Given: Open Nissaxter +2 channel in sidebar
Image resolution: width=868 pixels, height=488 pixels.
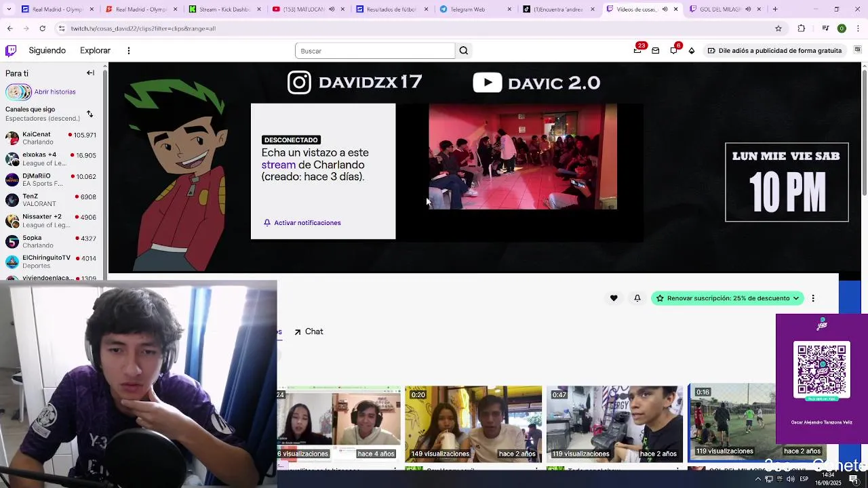Looking at the screenshot, I should [x=51, y=220].
